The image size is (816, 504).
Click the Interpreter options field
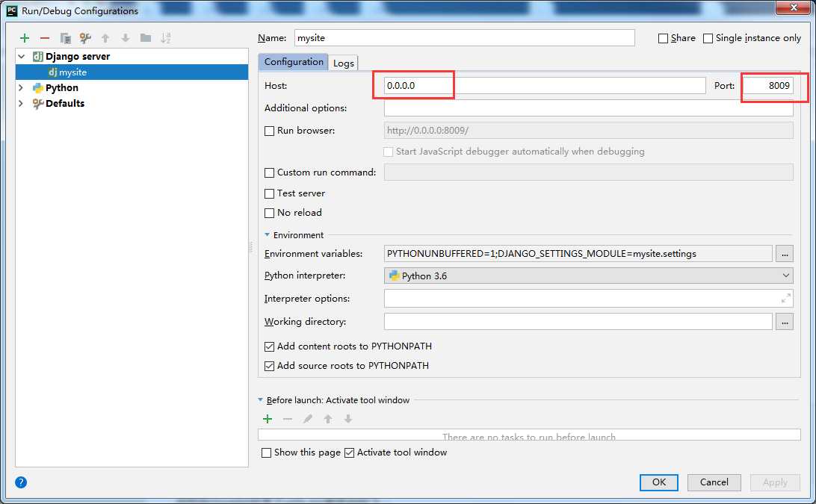tap(589, 299)
